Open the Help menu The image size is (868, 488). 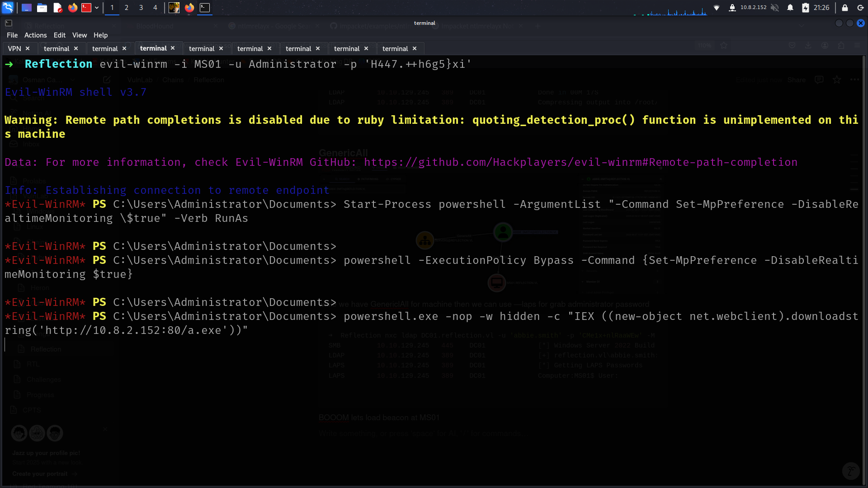coord(100,35)
